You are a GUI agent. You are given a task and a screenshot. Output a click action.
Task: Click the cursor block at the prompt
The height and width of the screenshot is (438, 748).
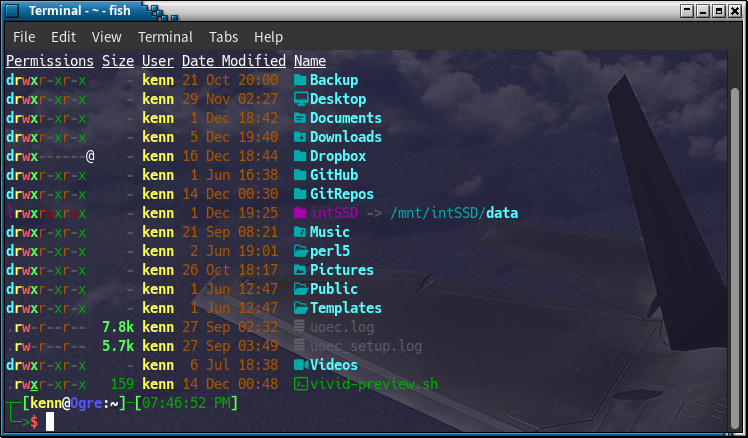[50, 422]
